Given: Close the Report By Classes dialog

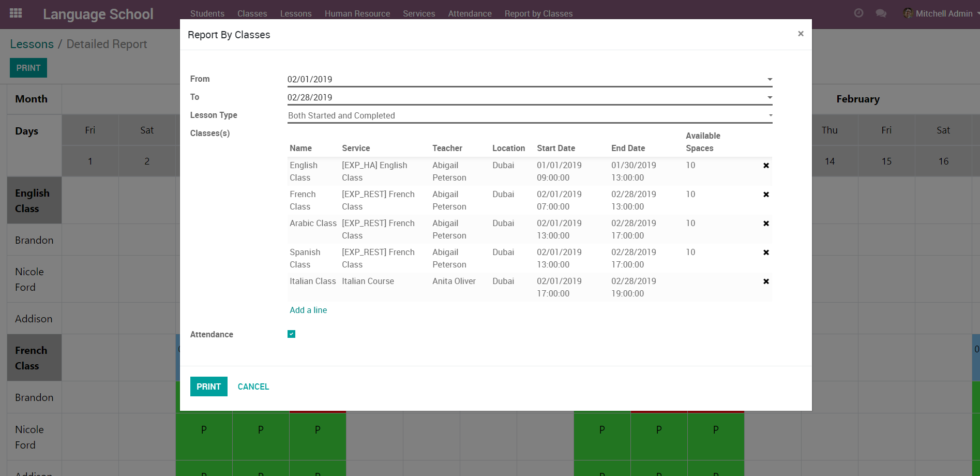Looking at the screenshot, I should pyautogui.click(x=801, y=34).
